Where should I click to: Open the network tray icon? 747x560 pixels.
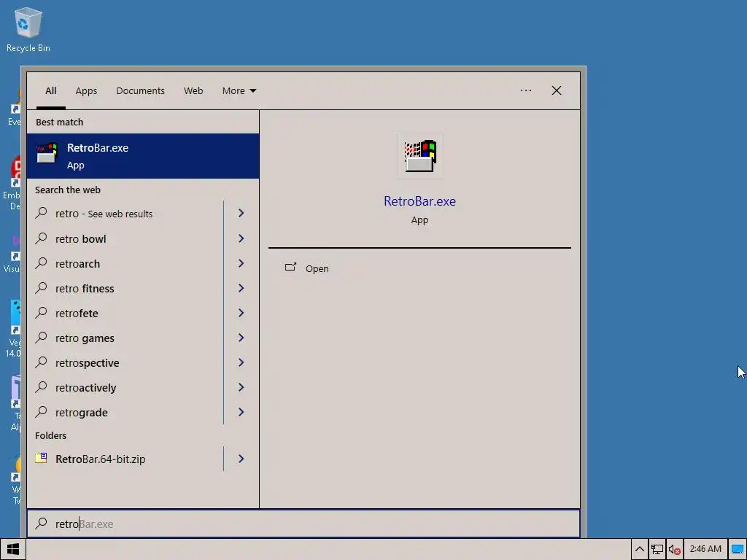click(x=657, y=549)
